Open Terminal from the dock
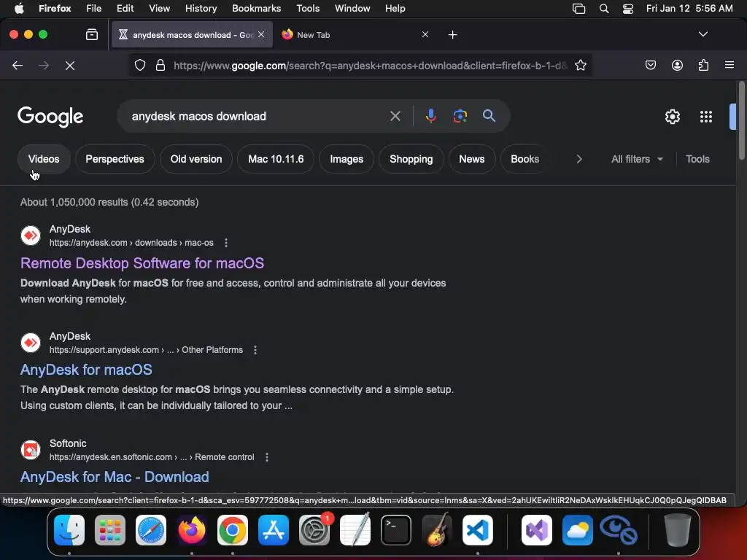747x560 pixels. tap(396, 530)
